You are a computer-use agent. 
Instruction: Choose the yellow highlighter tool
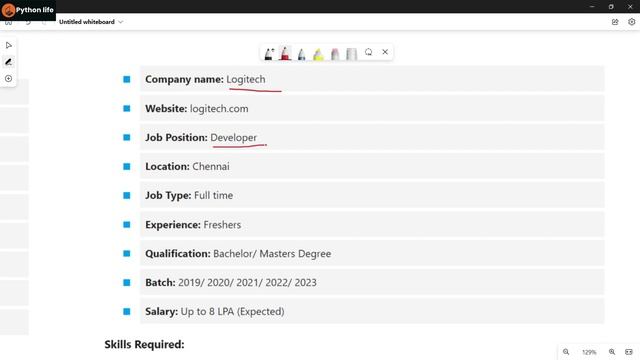pyautogui.click(x=318, y=54)
